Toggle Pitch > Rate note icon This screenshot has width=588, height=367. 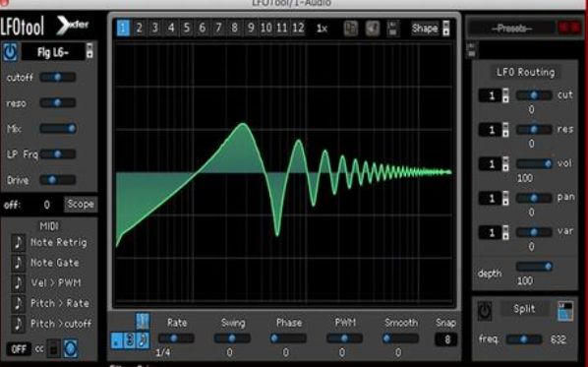tap(18, 303)
